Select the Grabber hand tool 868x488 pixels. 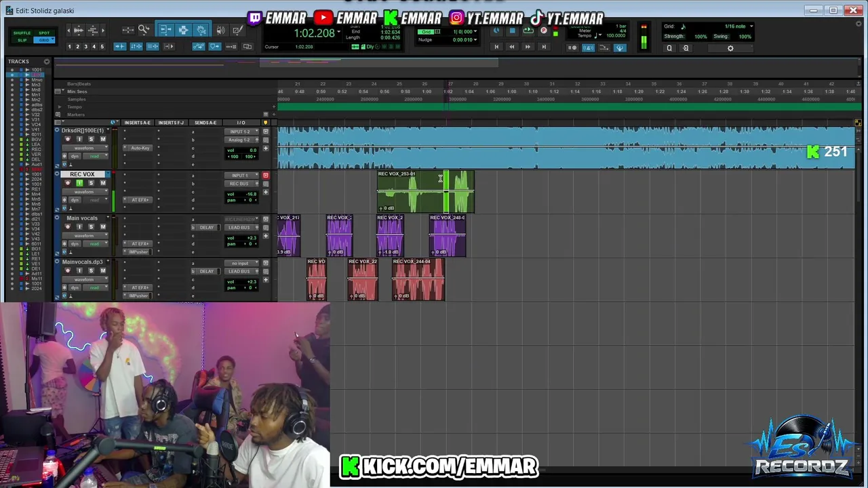[x=201, y=30]
